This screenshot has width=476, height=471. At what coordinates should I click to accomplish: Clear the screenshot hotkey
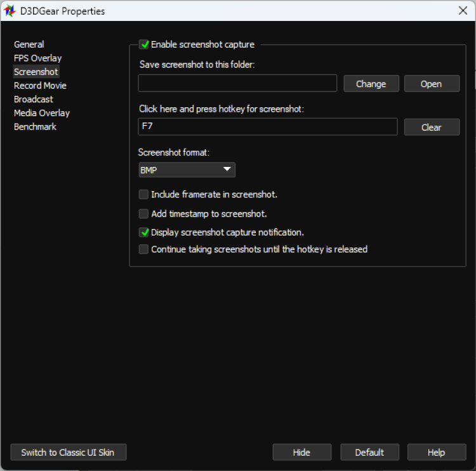pyautogui.click(x=431, y=127)
